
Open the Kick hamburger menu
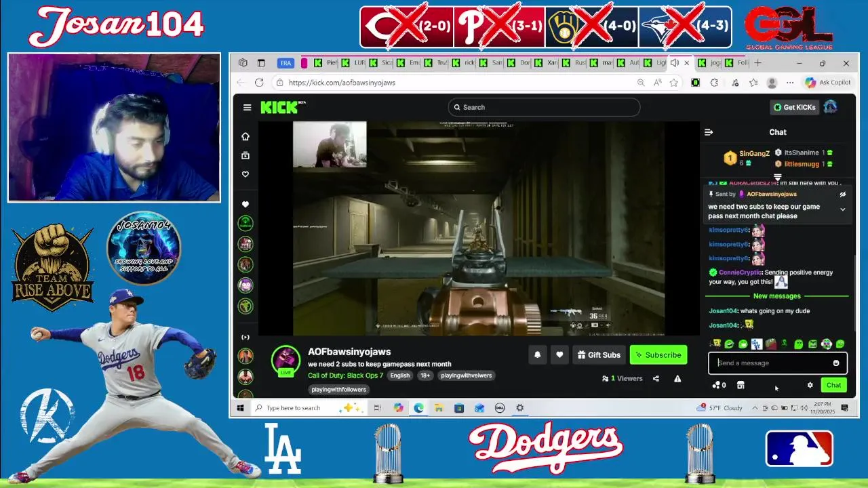tap(247, 107)
